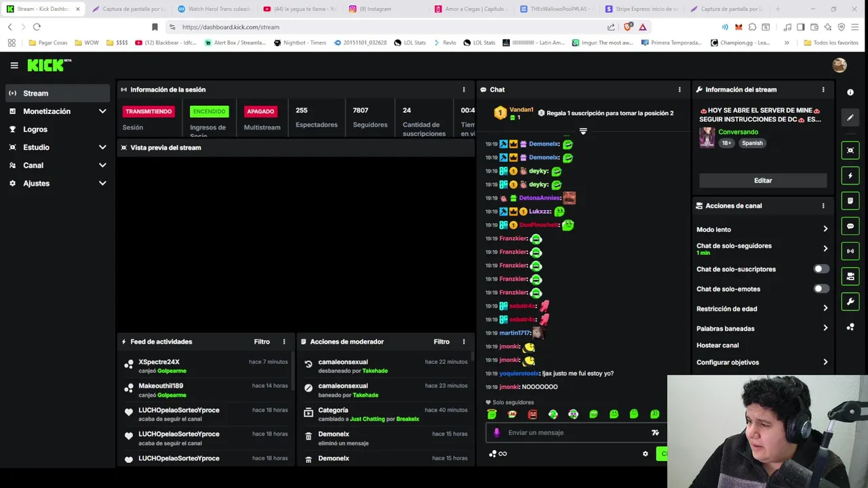Go to the Kick logo home
The image size is (868, 488).
[49, 65]
